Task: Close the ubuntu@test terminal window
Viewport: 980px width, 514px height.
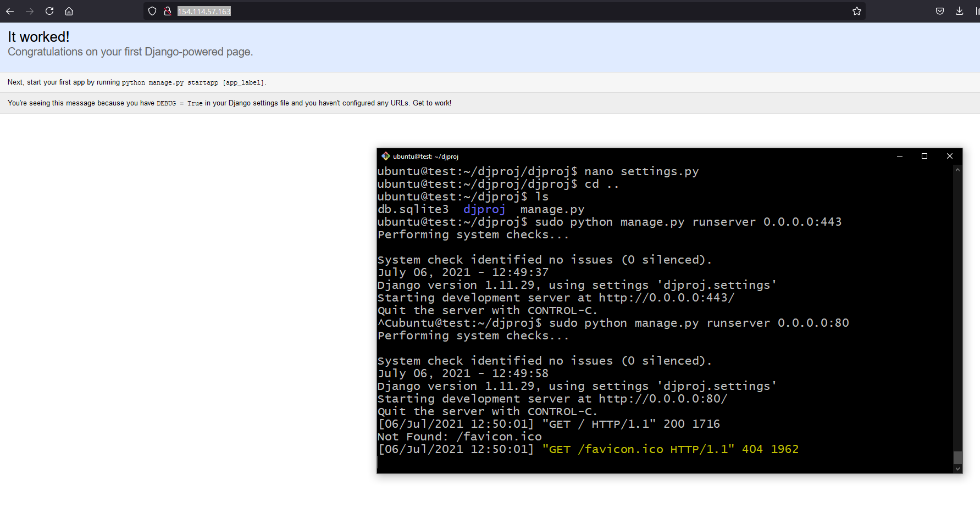Action: (949, 156)
